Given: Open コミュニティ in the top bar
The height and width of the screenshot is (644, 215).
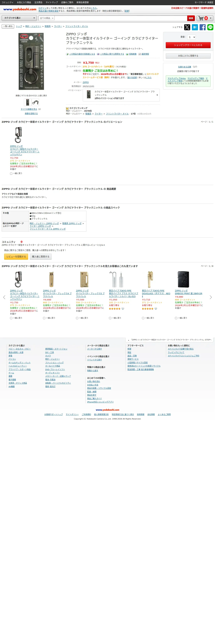Looking at the screenshot, I should coord(8,3).
